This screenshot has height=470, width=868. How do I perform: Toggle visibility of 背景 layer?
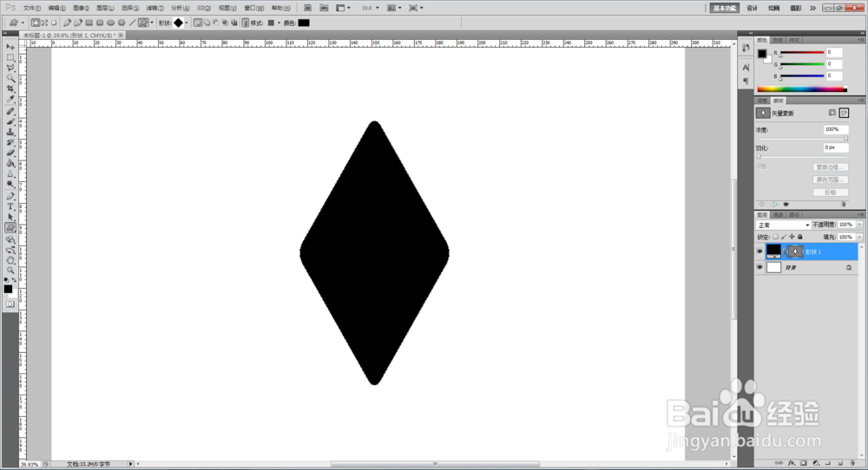click(x=759, y=267)
